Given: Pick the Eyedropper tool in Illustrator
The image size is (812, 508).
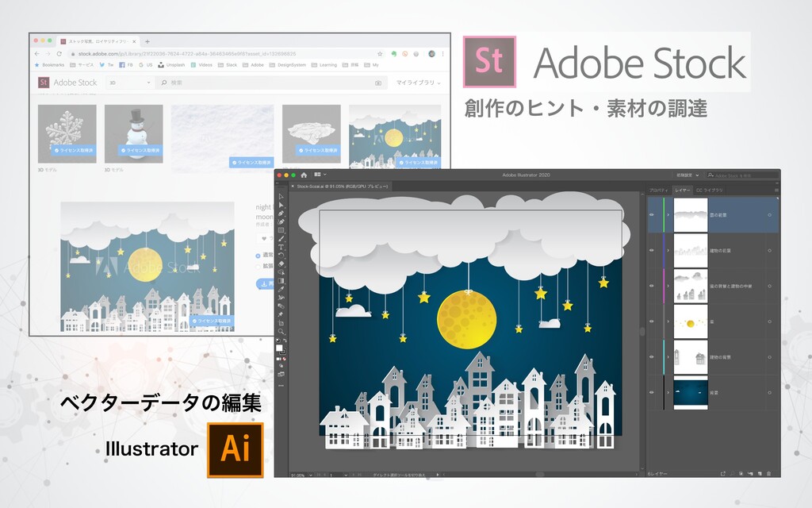Looking at the screenshot, I should click(x=282, y=289).
